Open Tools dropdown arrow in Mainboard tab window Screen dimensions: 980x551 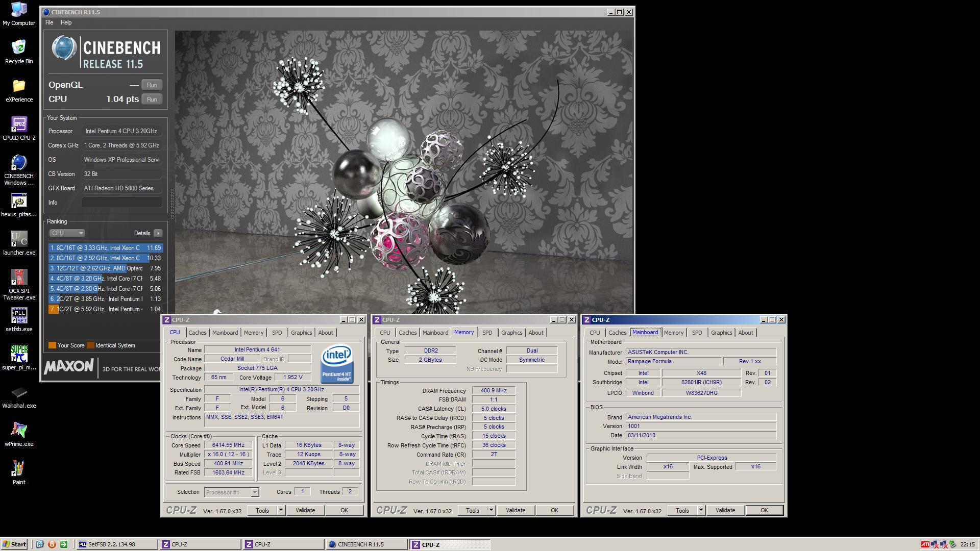(701, 510)
